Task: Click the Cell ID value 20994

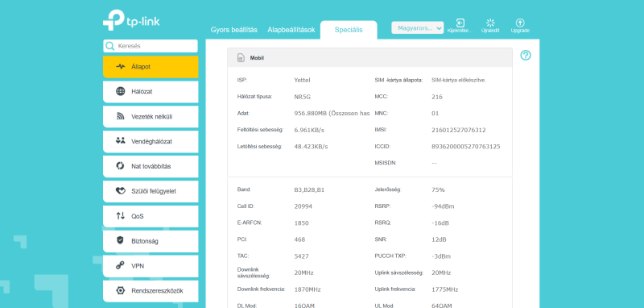Action: 303,206
